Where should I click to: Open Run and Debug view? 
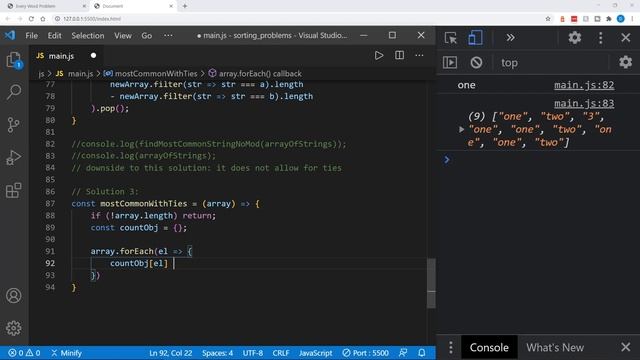tap(14, 158)
